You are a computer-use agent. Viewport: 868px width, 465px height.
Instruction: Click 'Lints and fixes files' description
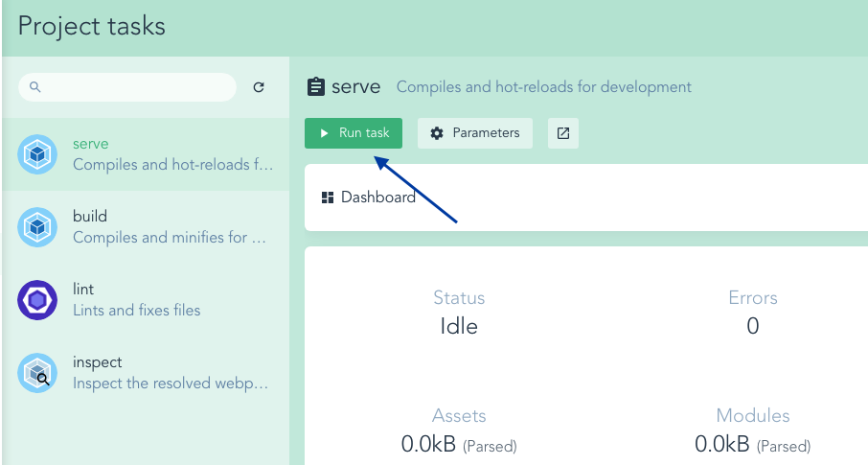point(137,310)
